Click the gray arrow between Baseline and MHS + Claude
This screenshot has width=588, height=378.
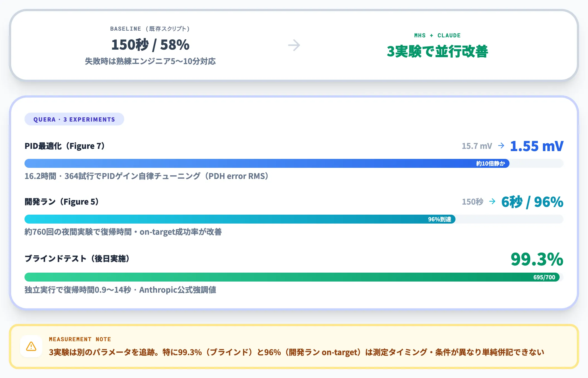294,45
